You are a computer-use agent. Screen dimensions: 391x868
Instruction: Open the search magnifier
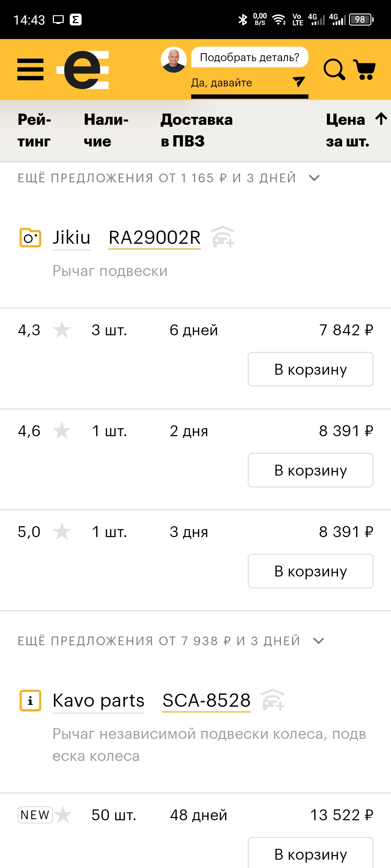point(334,69)
